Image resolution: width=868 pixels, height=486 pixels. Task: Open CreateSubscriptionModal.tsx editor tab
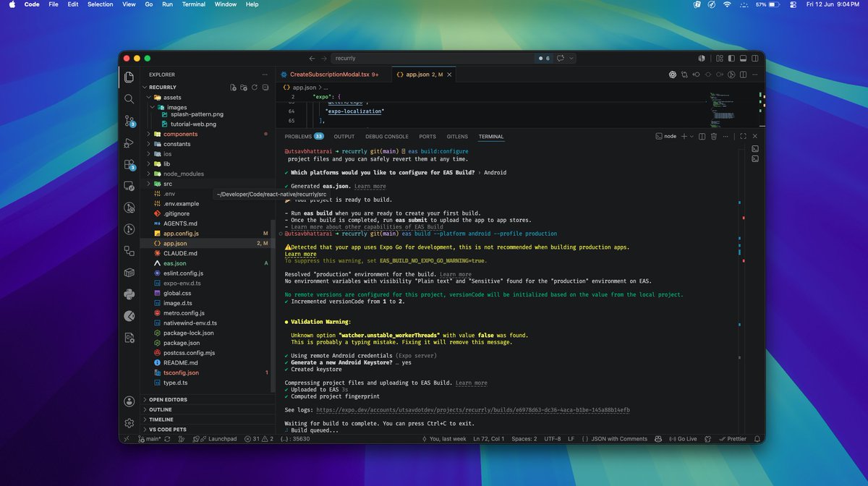pyautogui.click(x=334, y=74)
